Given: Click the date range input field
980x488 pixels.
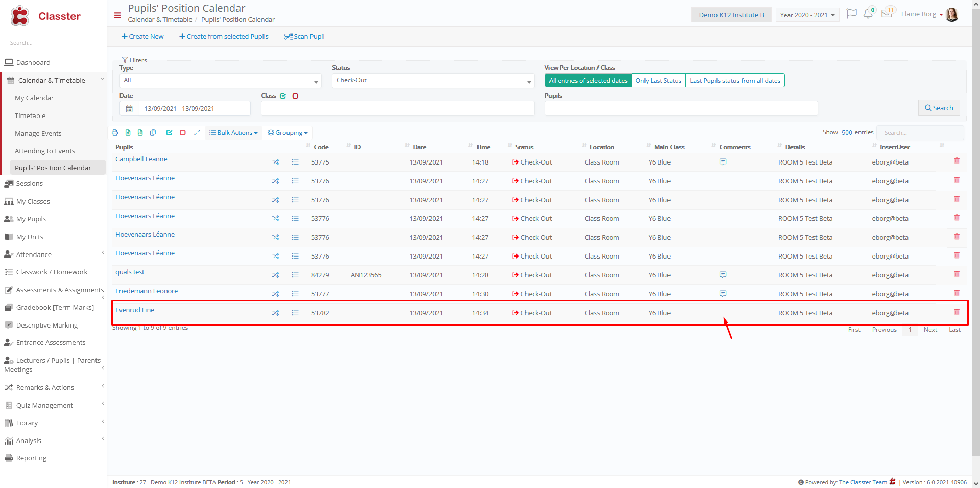Looking at the screenshot, I should click(x=195, y=109).
